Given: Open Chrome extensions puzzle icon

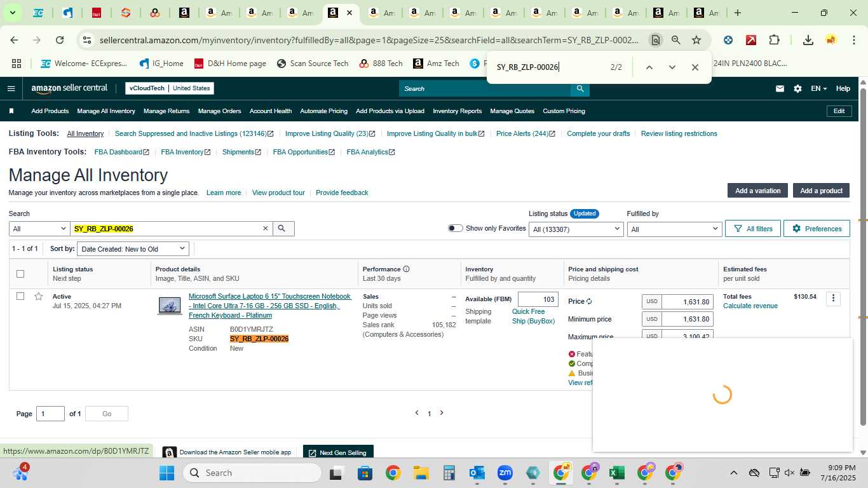Looking at the screenshot, I should click(774, 40).
